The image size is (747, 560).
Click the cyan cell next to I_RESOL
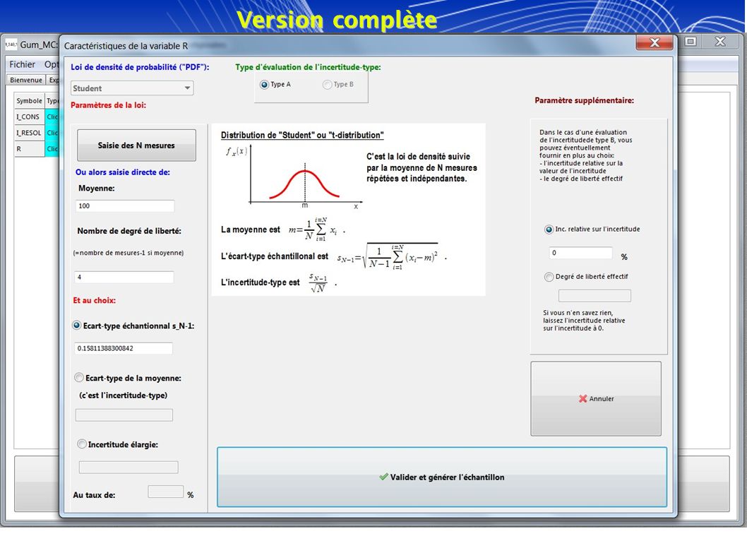tap(52, 133)
